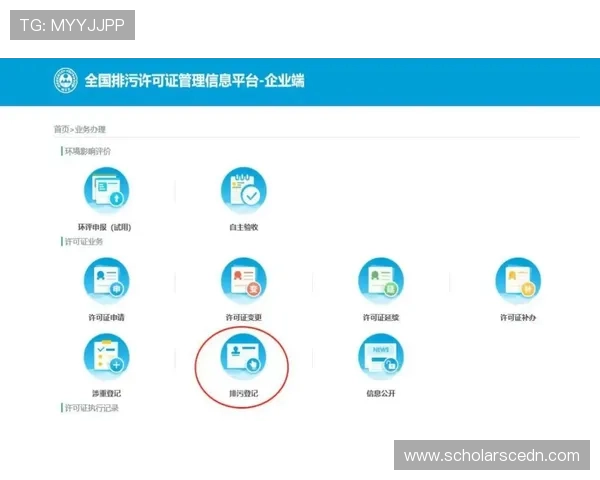Click the platform logo emblem in header
600x480 pixels.
(65, 80)
